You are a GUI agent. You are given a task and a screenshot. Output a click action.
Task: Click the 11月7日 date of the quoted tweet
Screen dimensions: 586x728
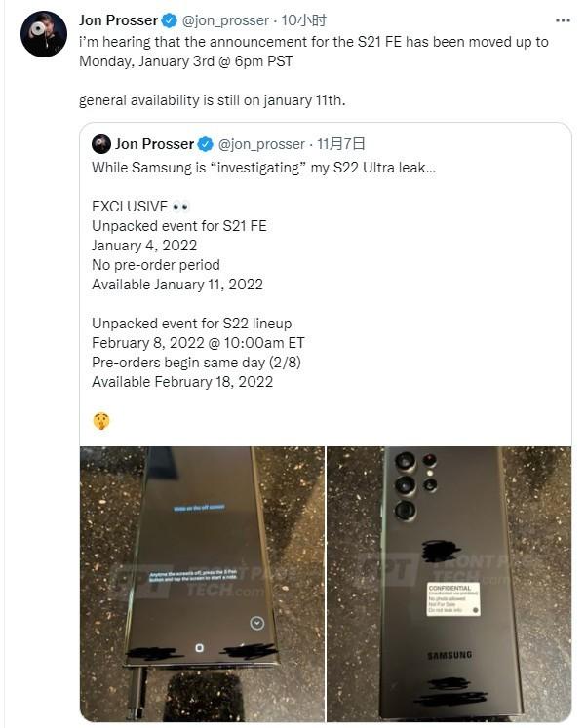tap(341, 144)
